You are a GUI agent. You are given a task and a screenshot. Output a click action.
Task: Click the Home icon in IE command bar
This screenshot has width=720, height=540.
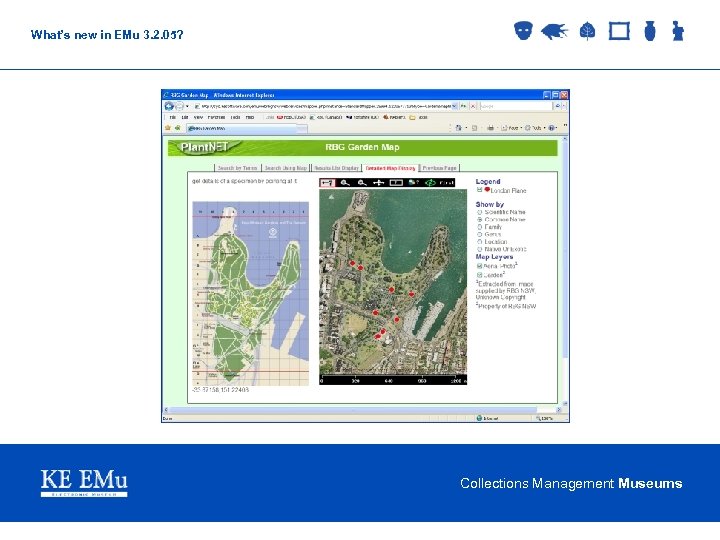tap(458, 128)
